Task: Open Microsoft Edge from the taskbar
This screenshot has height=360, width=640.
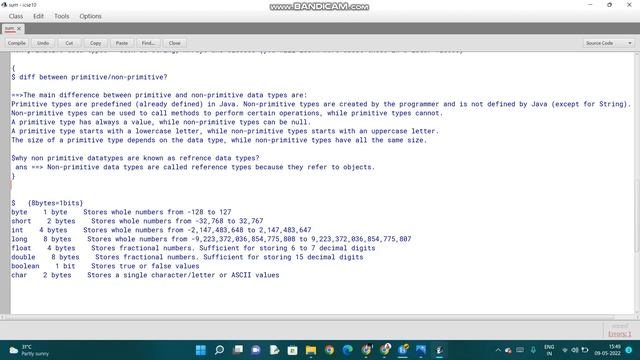Action: click(x=348, y=350)
